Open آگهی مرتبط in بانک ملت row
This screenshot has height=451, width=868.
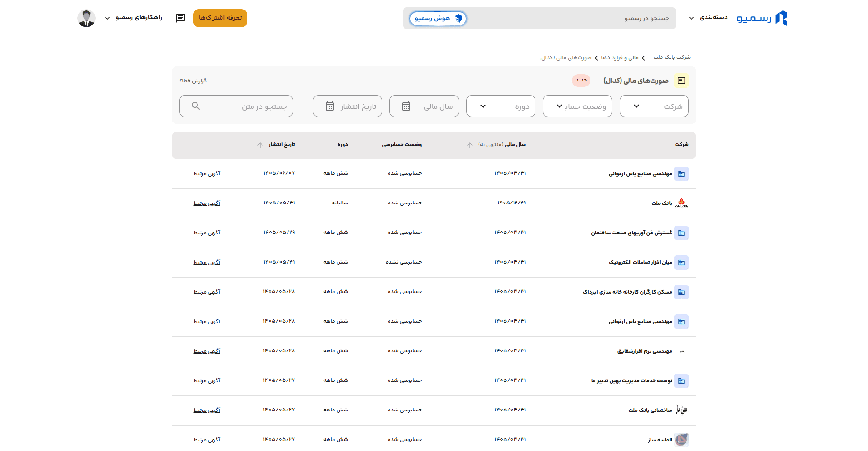click(207, 203)
